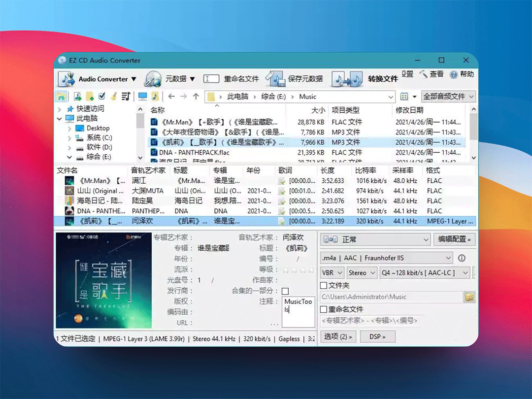Click 此电脑 in the address path
532x399 pixels.
tap(237, 97)
